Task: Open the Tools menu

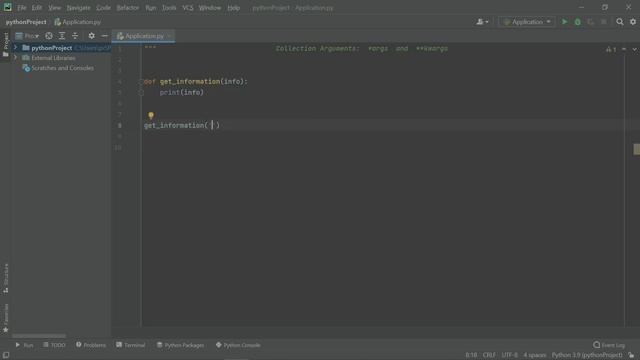Action: pos(169,8)
